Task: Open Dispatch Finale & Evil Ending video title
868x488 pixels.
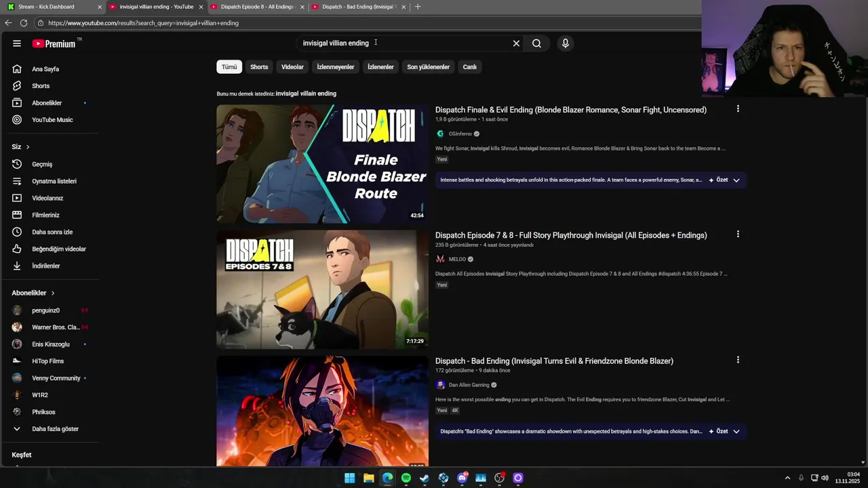Action: pos(571,110)
